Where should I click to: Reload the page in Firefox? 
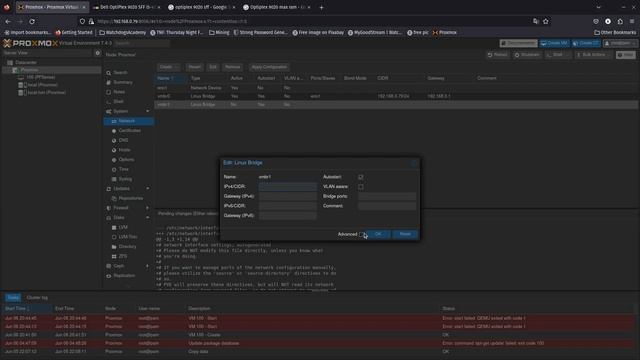[x=32, y=21]
